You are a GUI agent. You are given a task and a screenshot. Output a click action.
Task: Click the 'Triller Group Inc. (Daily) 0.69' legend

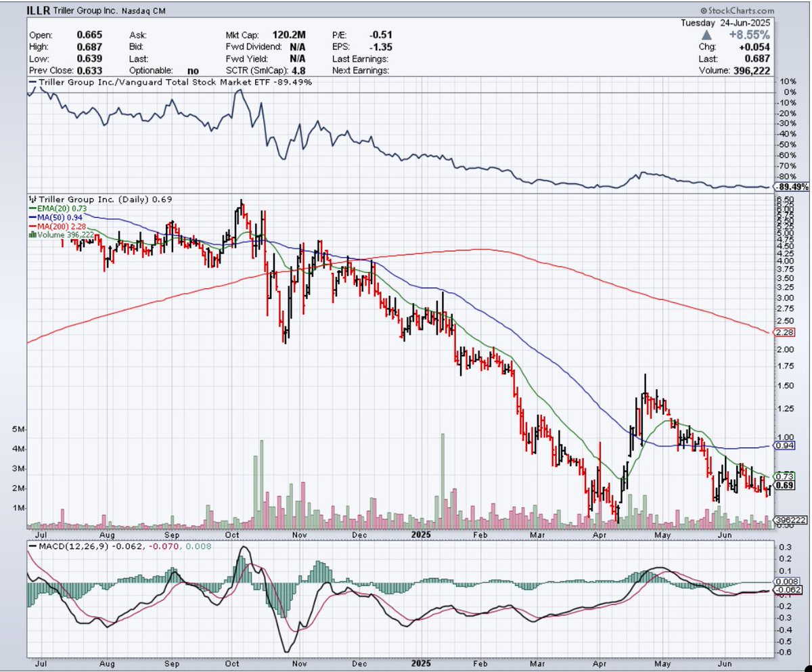pyautogui.click(x=105, y=200)
